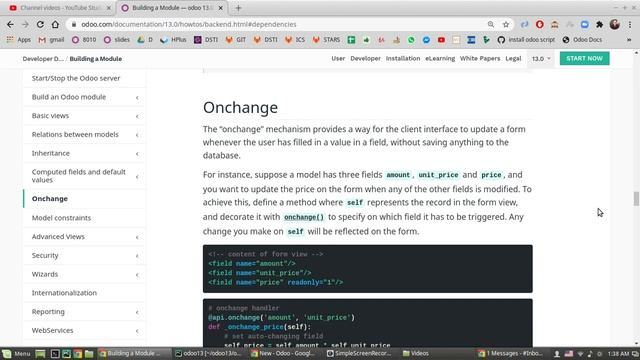Viewport: 640px width, 360px height.
Task: Expand the Basic views section
Action: click(84, 116)
